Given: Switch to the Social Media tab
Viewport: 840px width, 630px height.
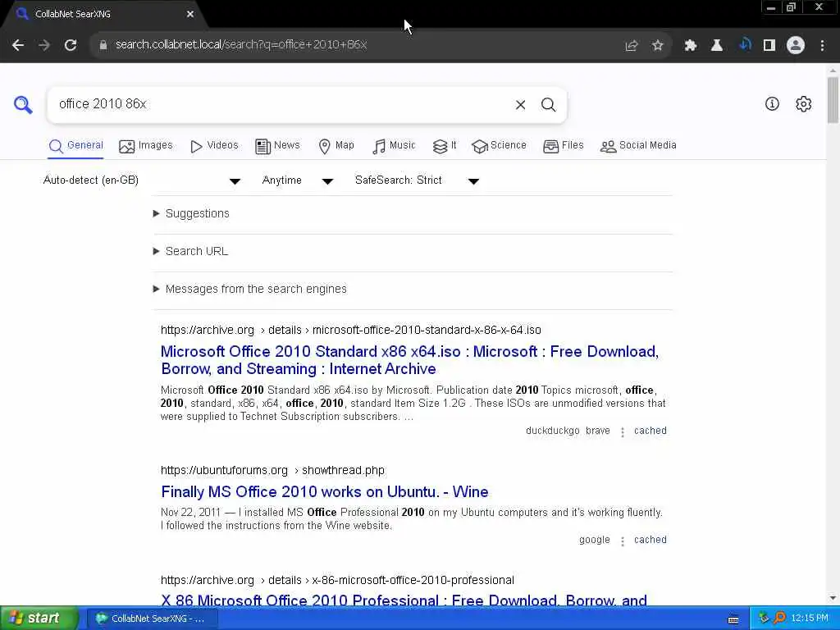Looking at the screenshot, I should coord(638,146).
